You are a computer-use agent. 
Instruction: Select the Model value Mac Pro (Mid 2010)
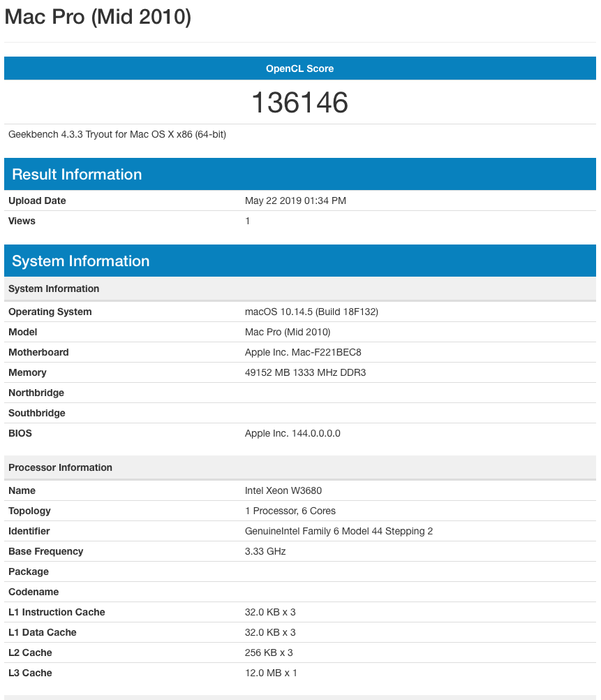coord(288,332)
